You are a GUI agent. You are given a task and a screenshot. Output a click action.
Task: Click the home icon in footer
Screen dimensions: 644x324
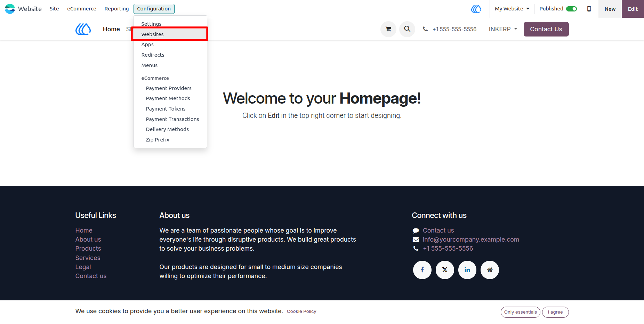tap(490, 270)
